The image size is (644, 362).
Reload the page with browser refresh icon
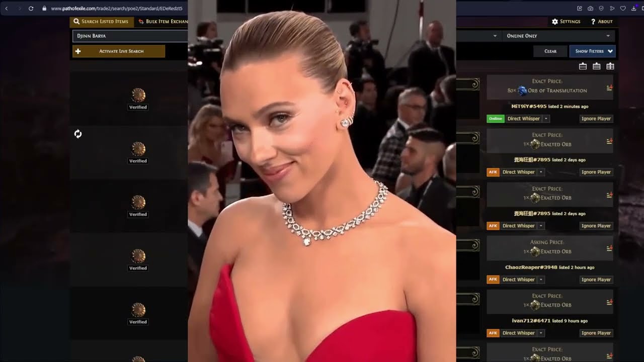coord(31,9)
